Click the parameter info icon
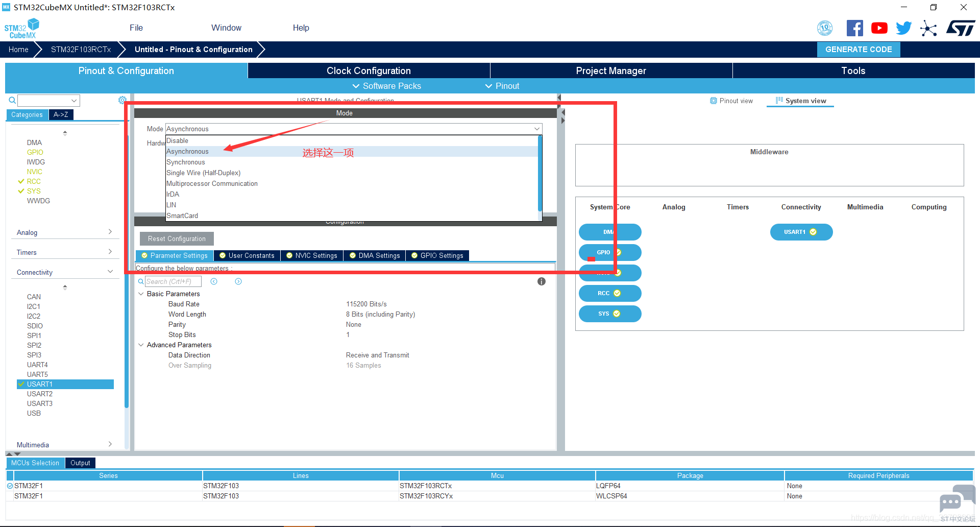Viewport: 980px width, 527px height. [542, 281]
